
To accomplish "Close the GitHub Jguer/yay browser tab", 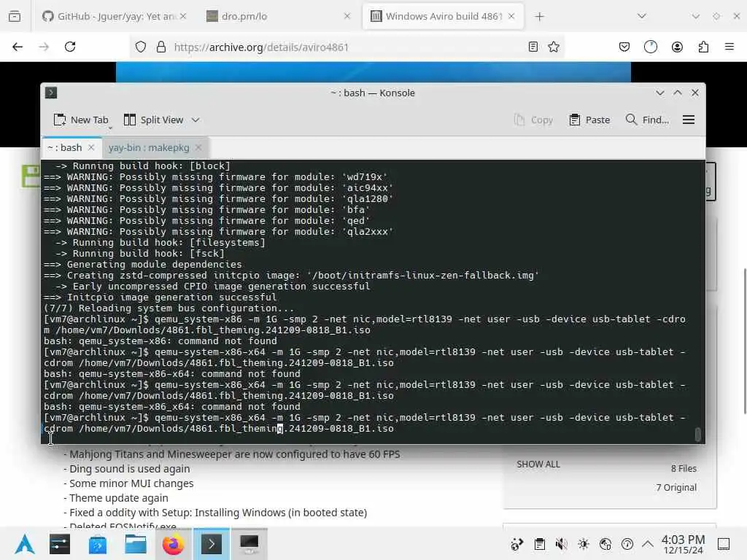I will (183, 16).
